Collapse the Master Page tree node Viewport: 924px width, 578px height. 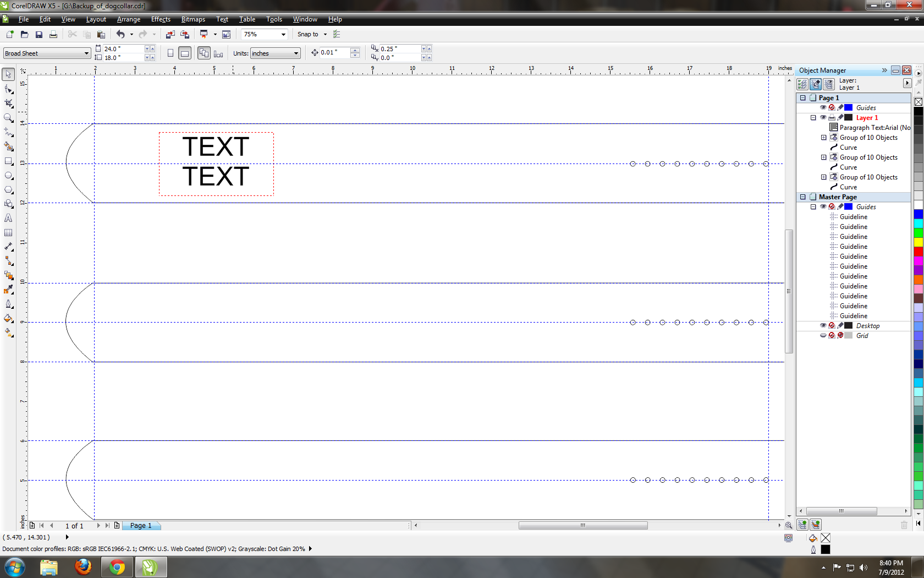802,197
